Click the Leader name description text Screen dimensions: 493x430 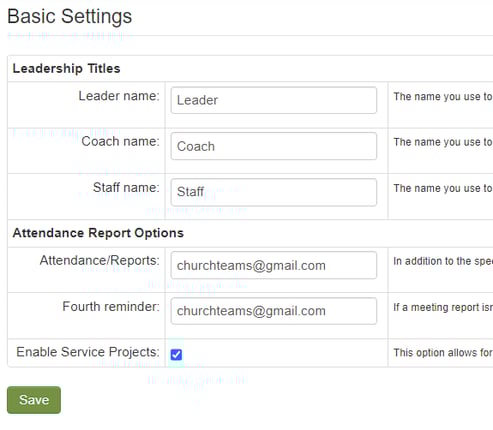tap(443, 97)
